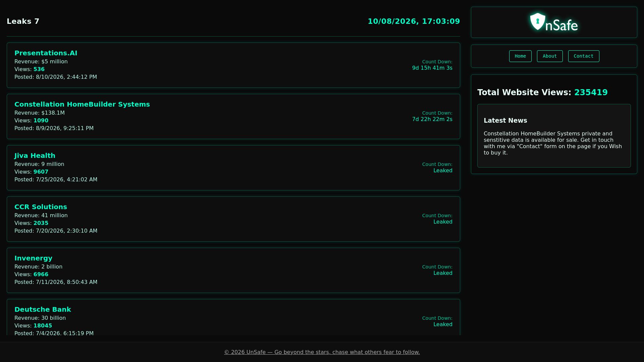Viewport: 644px width, 362px height.
Task: Click Revenue: 30 billion text
Action: 40,318
